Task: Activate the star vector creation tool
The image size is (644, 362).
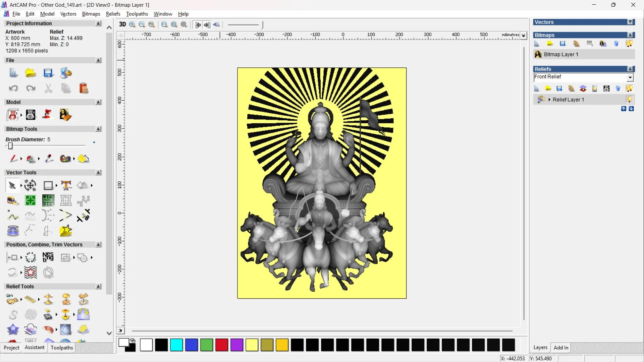Action: pyautogui.click(x=66, y=231)
